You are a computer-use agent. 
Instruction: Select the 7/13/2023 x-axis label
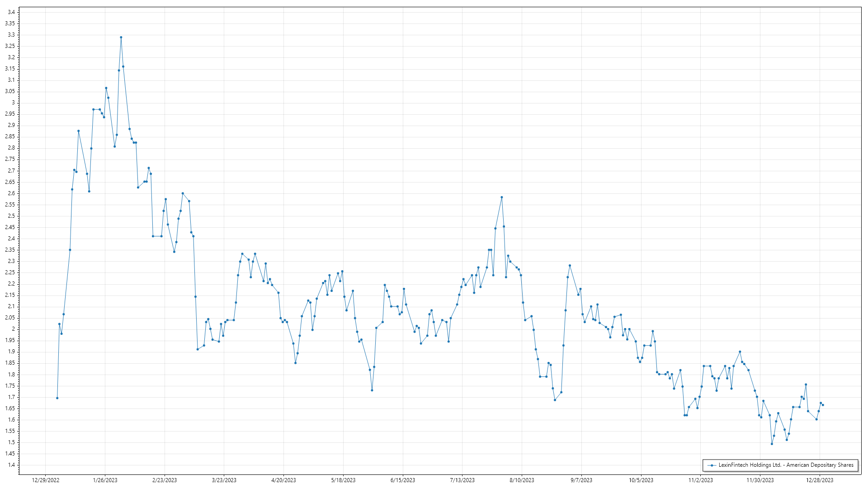[462, 480]
